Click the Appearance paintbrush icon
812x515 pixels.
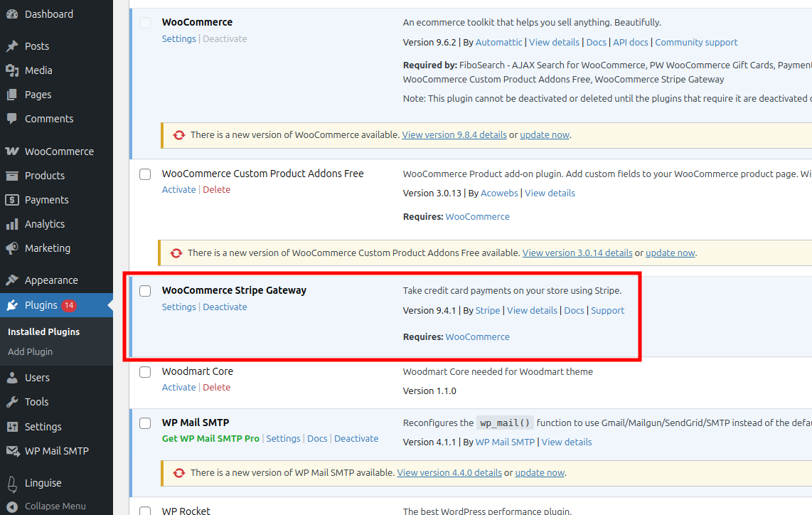(x=12, y=280)
